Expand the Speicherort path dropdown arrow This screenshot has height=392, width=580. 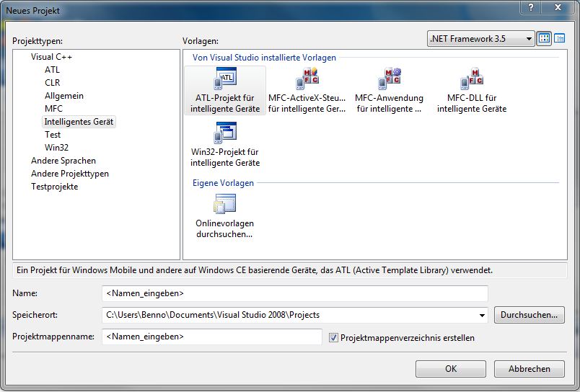tap(482, 315)
